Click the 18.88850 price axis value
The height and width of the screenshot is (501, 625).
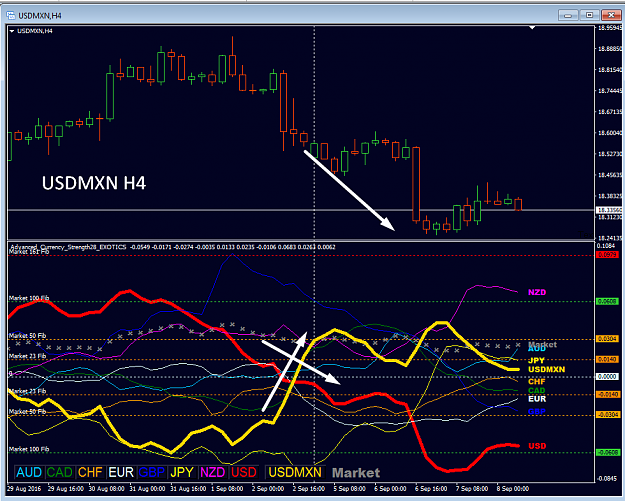610,49
